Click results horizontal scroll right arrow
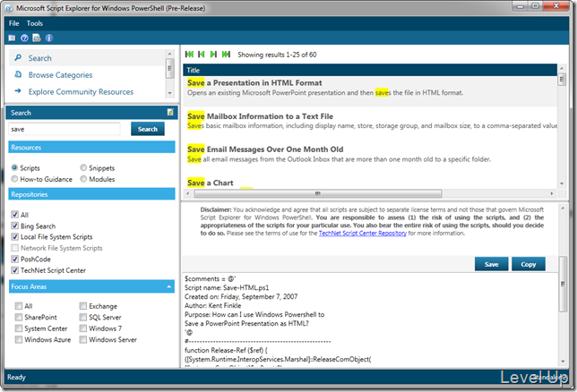 [552, 193]
